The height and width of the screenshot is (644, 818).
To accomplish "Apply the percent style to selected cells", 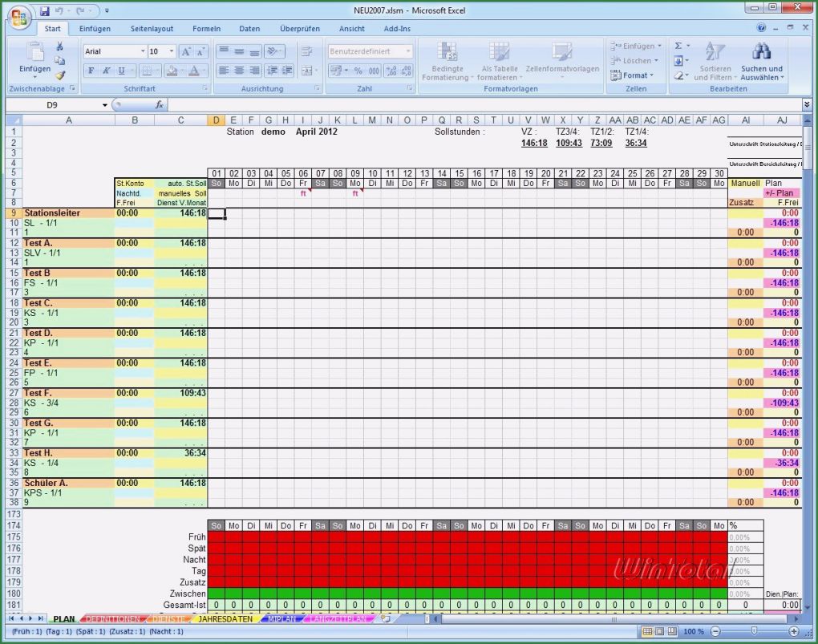I will pos(358,71).
